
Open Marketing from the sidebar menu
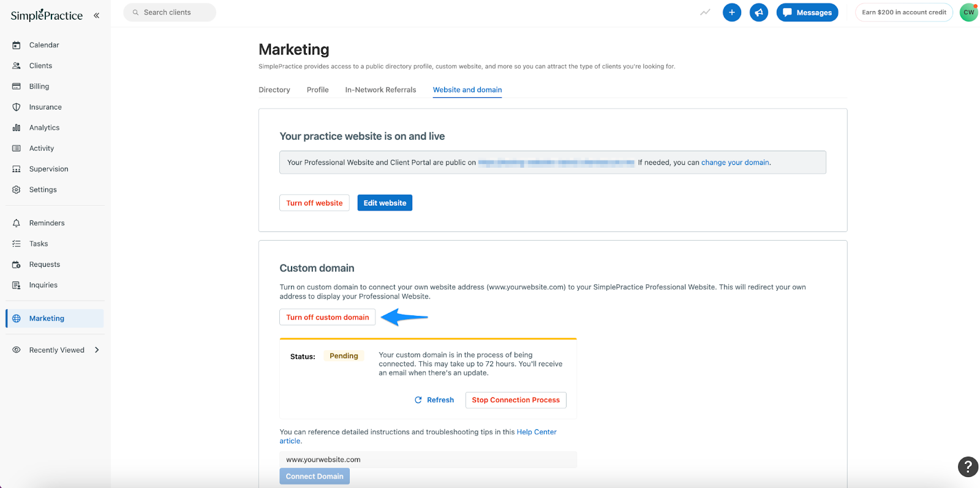pyautogui.click(x=55, y=318)
